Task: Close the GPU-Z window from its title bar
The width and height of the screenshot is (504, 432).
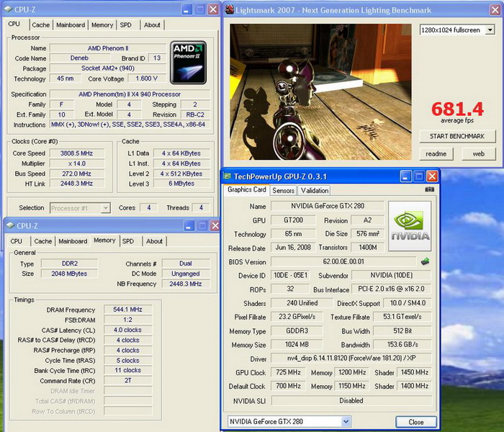Action: click(432, 176)
